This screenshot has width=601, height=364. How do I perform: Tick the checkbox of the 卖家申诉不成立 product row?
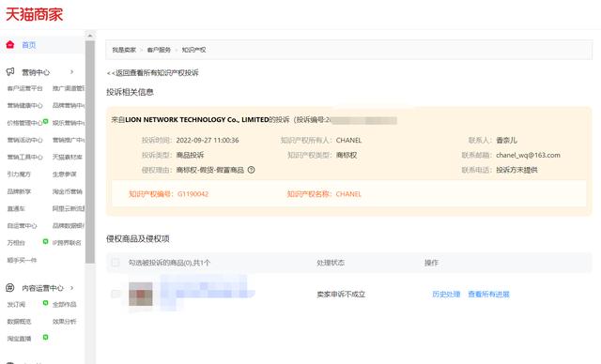click(115, 294)
